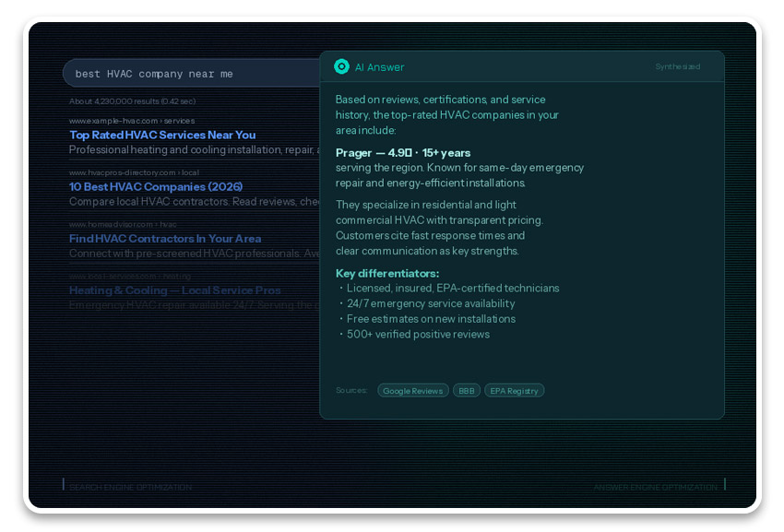Screen dimensions: 784x532
Task: Open '10 Best HVAC Companies (2026)' result
Action: 156,186
